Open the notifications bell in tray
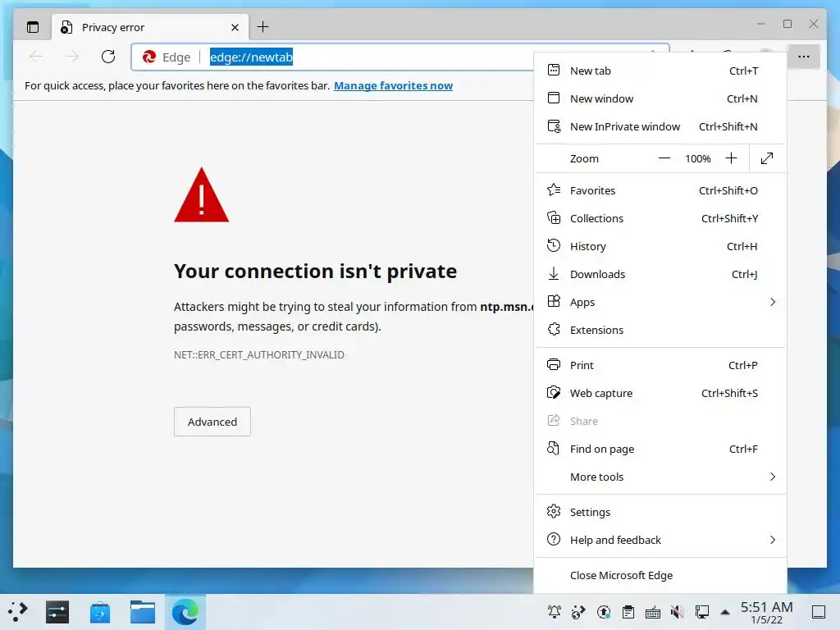840x630 pixels. pos(554,612)
